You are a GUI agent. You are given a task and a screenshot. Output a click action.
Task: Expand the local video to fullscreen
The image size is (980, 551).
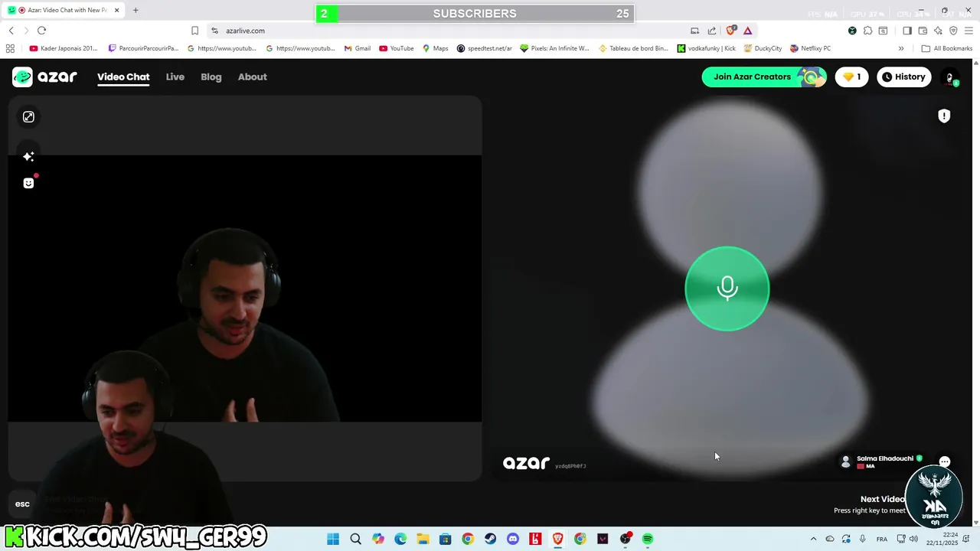point(28,117)
